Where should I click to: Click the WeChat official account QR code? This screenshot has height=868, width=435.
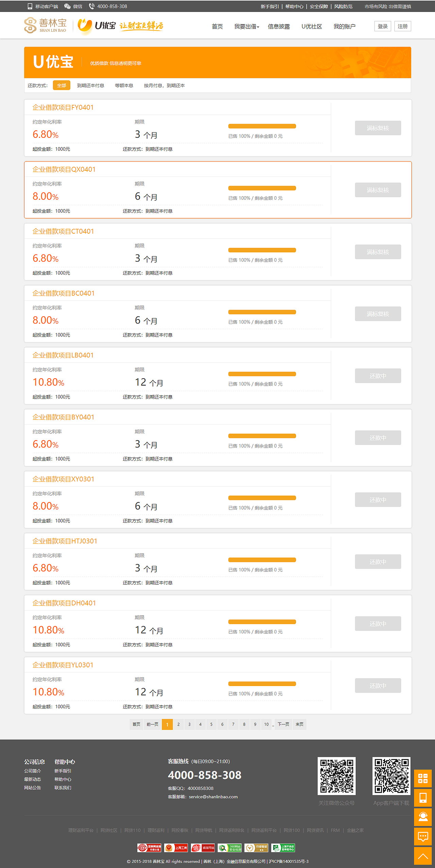(336, 776)
